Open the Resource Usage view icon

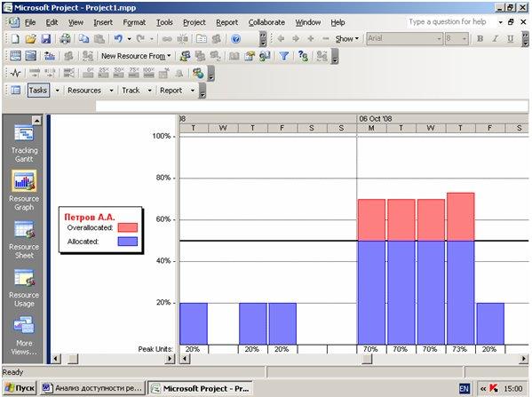24,278
